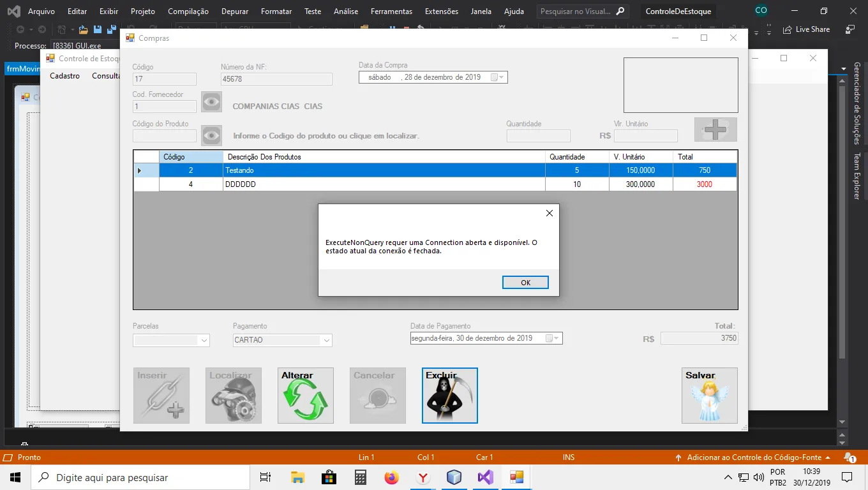Click the feedback icon next to Live Share
868x490 pixels.
tap(849, 29)
